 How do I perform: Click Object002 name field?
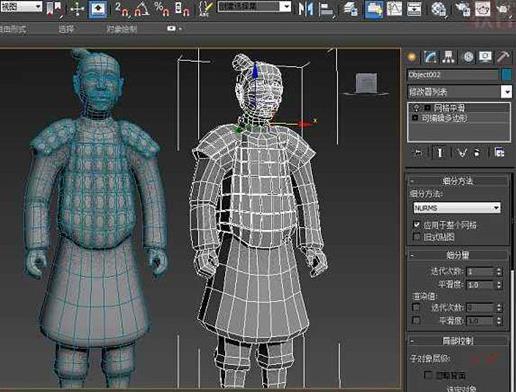tap(453, 75)
